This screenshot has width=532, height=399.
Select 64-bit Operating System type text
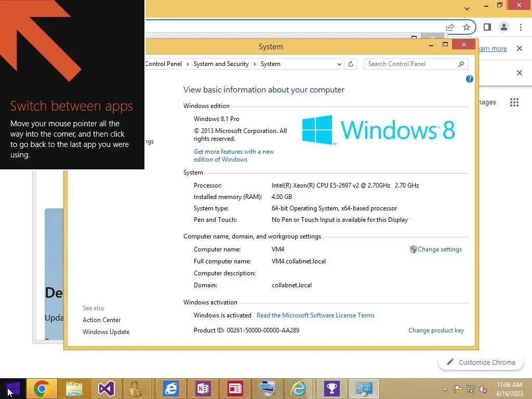(x=334, y=208)
